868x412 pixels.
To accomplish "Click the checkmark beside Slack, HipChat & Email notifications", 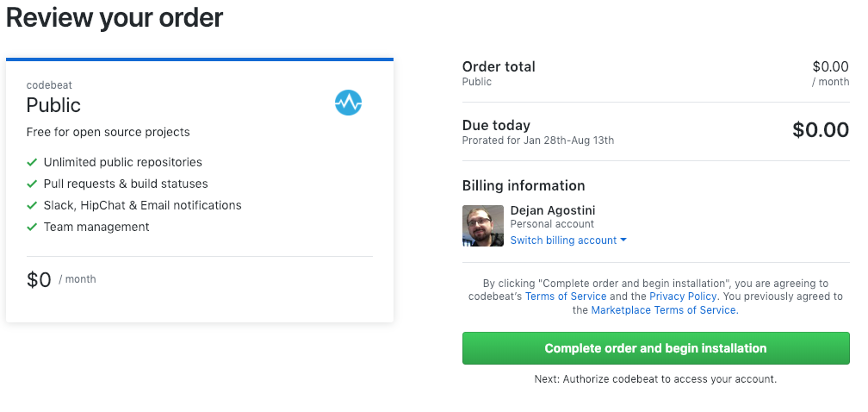I will tap(32, 205).
